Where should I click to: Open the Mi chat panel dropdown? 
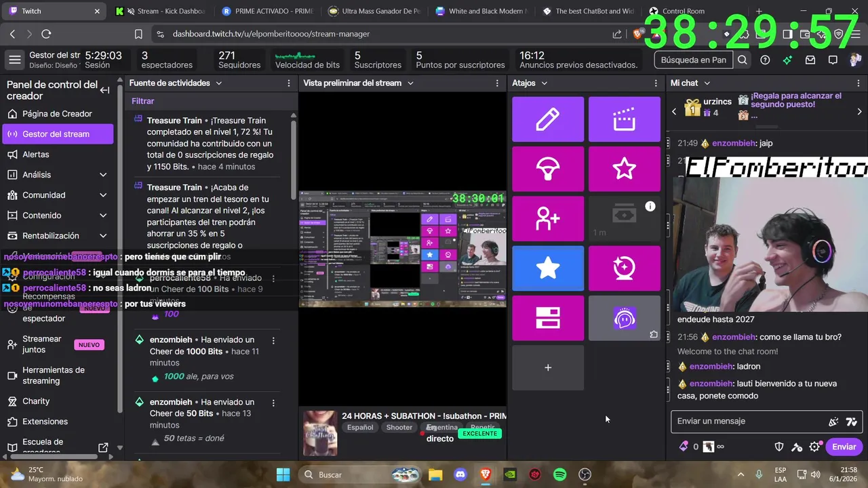[707, 83]
